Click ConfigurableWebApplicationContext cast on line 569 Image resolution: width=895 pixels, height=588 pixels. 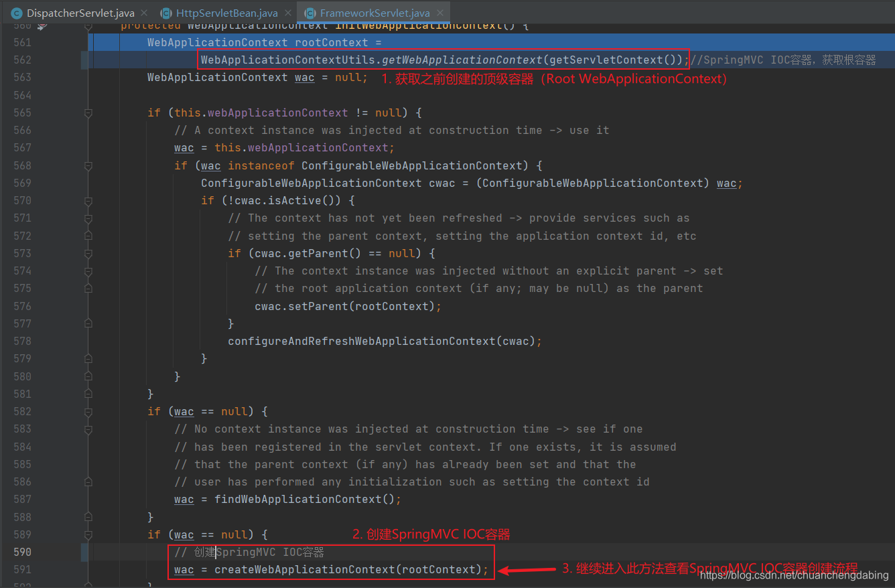click(593, 183)
